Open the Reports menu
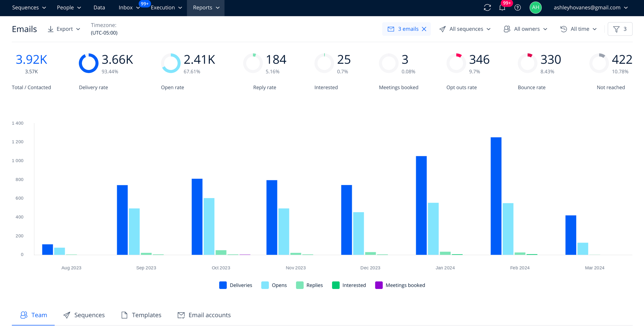Viewport: 644px width, 326px height. tap(206, 8)
